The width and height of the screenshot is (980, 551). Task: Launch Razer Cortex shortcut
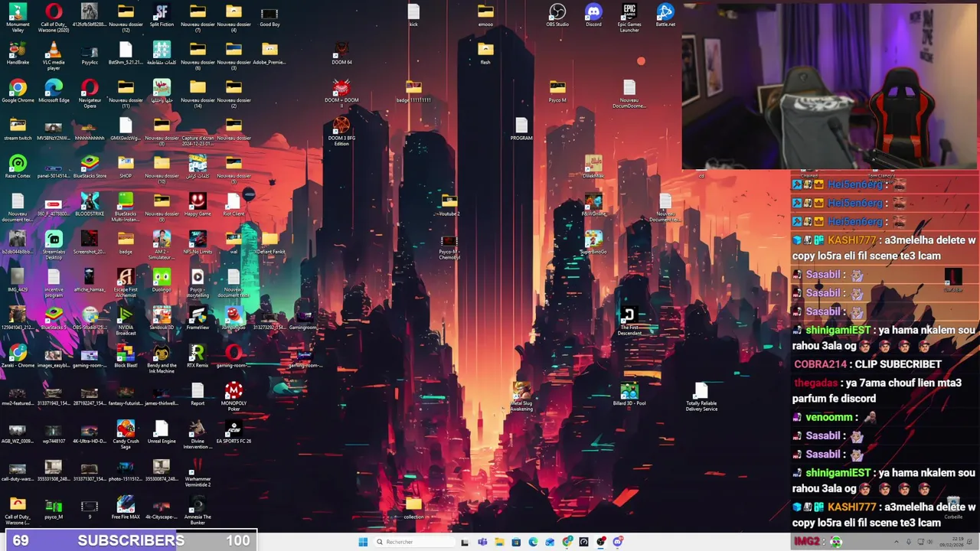[18, 167]
